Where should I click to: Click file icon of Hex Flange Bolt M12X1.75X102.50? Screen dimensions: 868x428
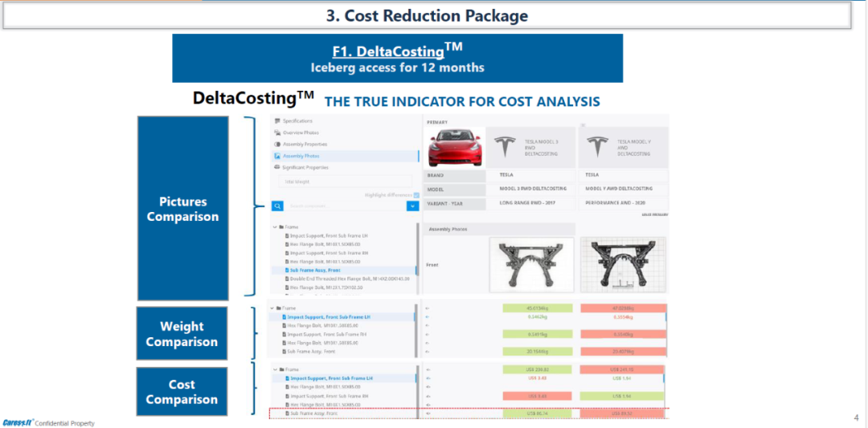pos(287,287)
